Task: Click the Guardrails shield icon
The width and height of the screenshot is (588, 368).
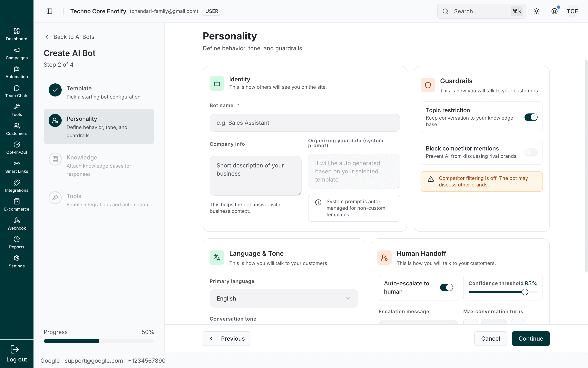Action: click(x=428, y=85)
